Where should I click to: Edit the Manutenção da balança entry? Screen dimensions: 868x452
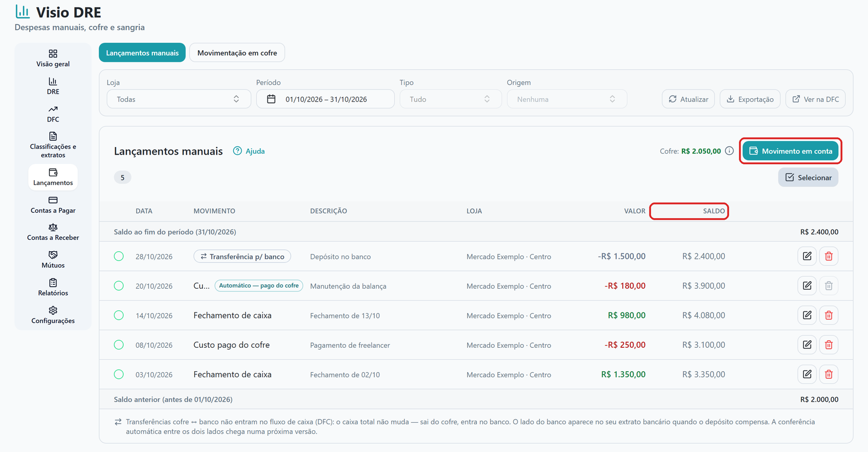pos(807,285)
